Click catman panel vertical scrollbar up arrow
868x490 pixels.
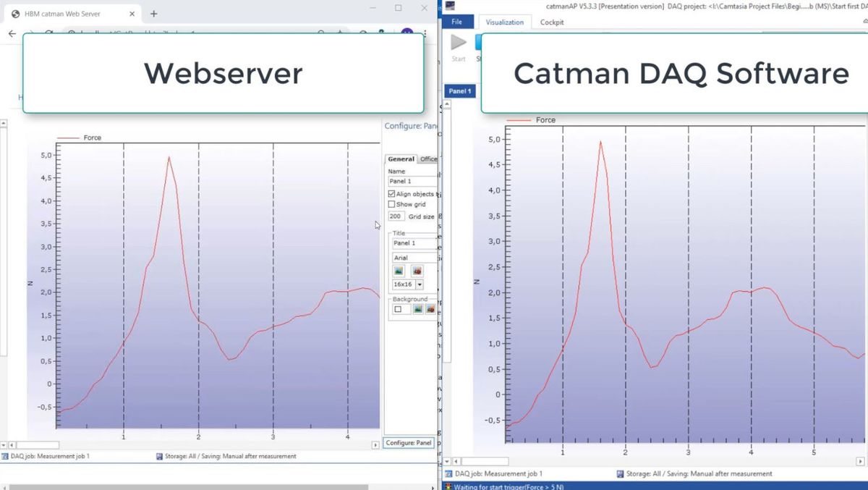click(447, 104)
